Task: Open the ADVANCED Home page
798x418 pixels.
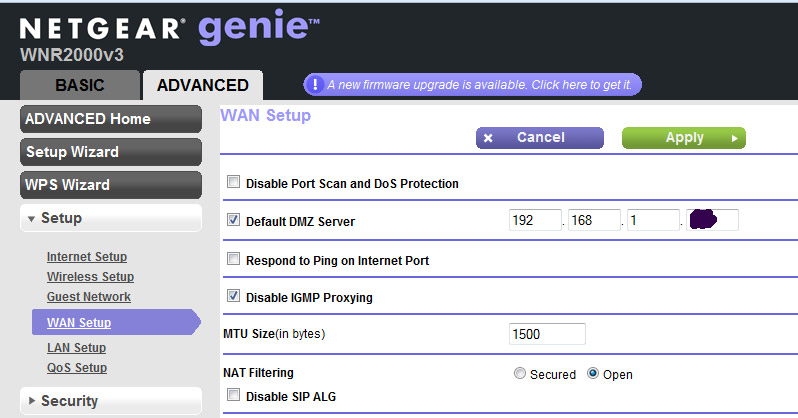Action: pos(111,119)
